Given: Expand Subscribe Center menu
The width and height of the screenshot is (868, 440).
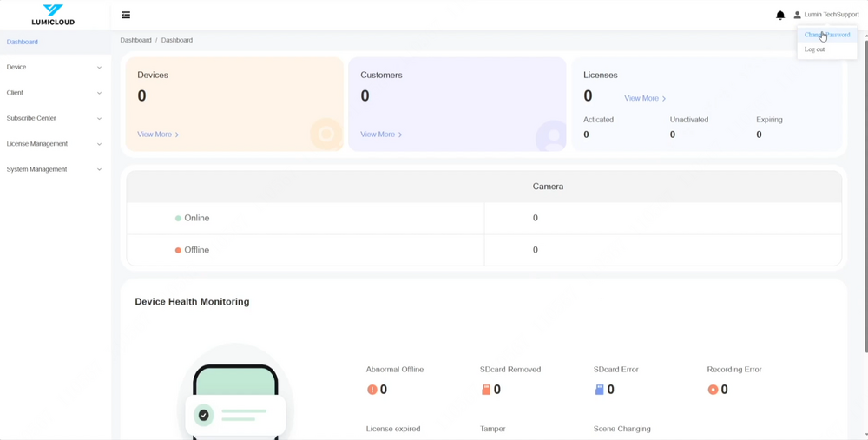Looking at the screenshot, I should (54, 118).
